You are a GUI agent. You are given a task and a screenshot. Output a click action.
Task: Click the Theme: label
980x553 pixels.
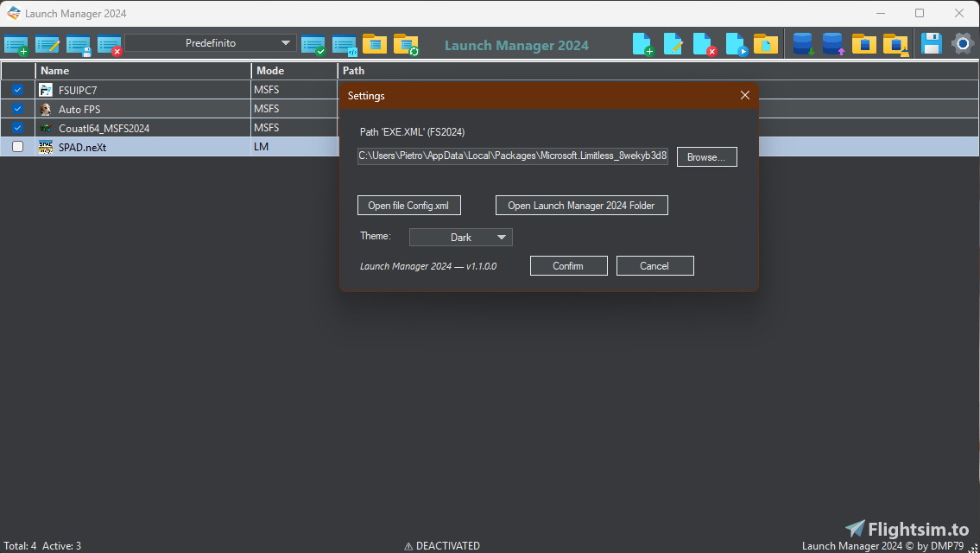tap(375, 236)
